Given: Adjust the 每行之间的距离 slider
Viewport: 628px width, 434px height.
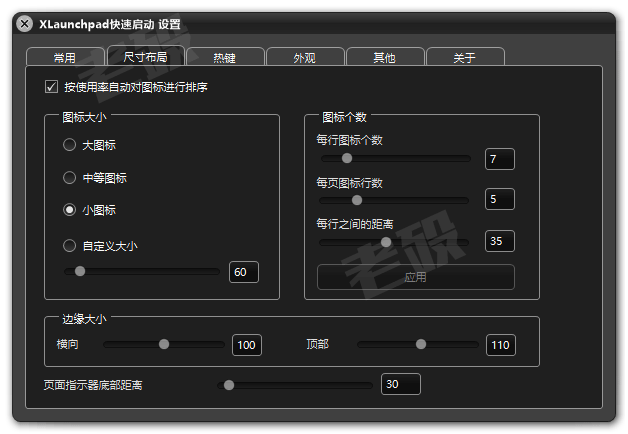Looking at the screenshot, I should click(x=394, y=242).
